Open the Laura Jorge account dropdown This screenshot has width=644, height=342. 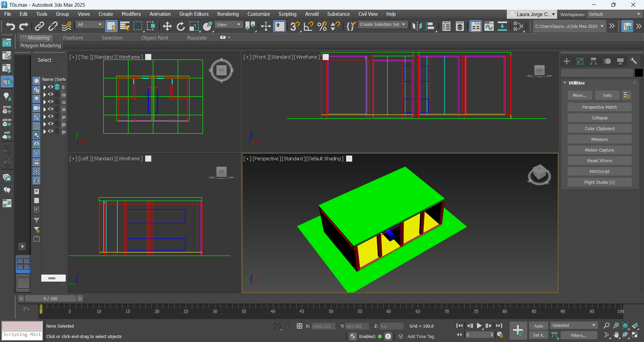[533, 14]
